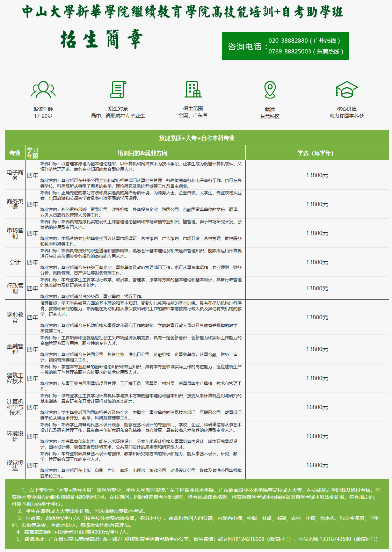Viewport: 392px width, 552px height.
Task: Click 助力你圆本科梦 slogan text
Action: coord(347,116)
